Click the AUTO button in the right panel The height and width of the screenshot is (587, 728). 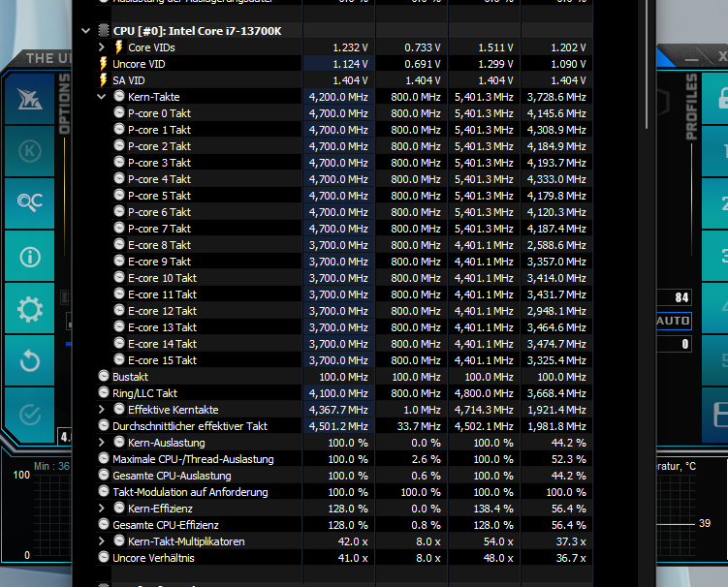(x=674, y=321)
